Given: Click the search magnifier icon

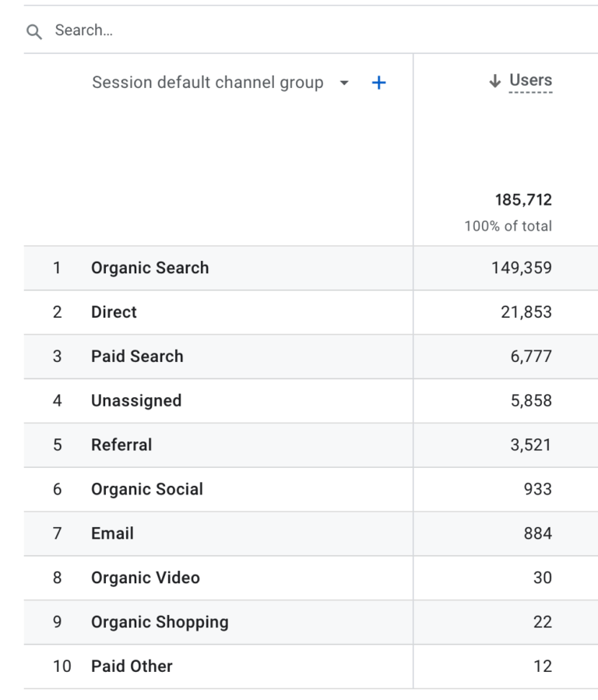Looking at the screenshot, I should 34,31.
